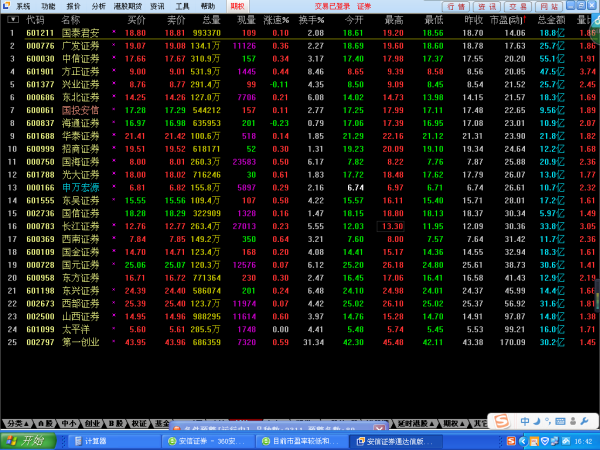Switch to 安信证券 - 360 browser taskbar item
Screen dimensions: 600x450
(208, 442)
